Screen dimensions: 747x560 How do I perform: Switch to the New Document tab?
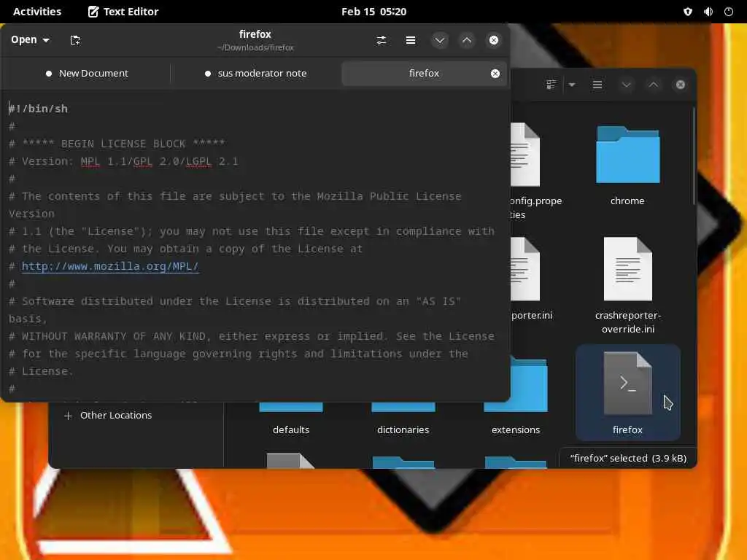(x=88, y=74)
